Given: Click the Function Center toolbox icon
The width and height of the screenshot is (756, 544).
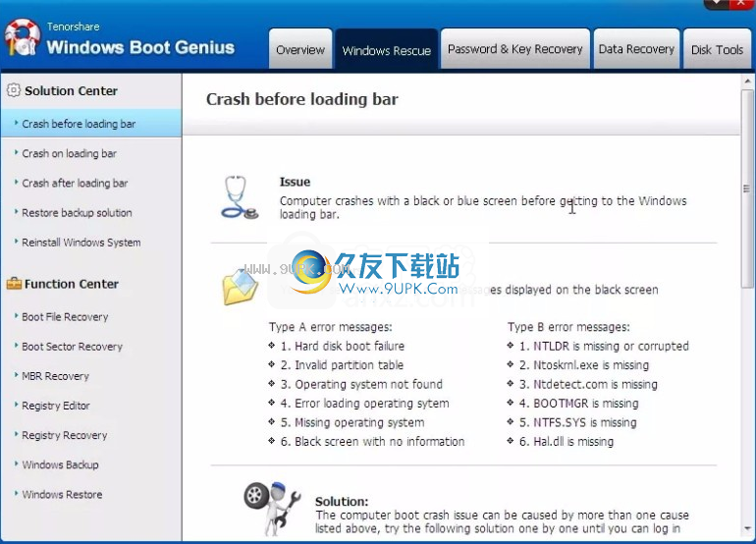Looking at the screenshot, I should 14,284.
